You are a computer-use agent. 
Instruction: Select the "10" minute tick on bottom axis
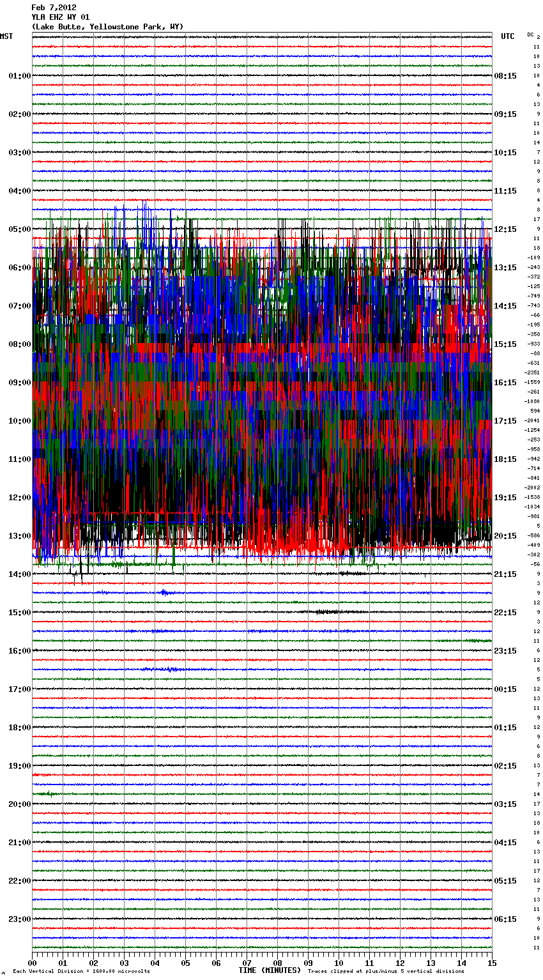click(x=339, y=963)
